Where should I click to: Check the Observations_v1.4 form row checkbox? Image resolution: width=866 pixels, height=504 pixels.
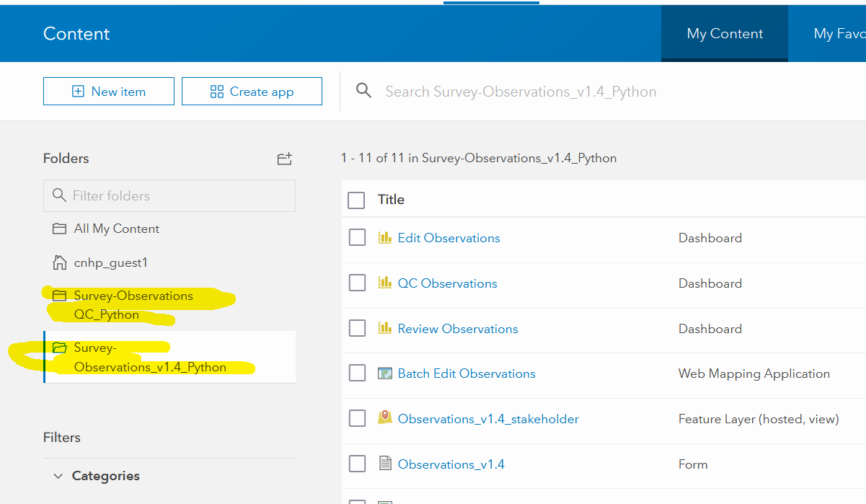click(x=357, y=464)
